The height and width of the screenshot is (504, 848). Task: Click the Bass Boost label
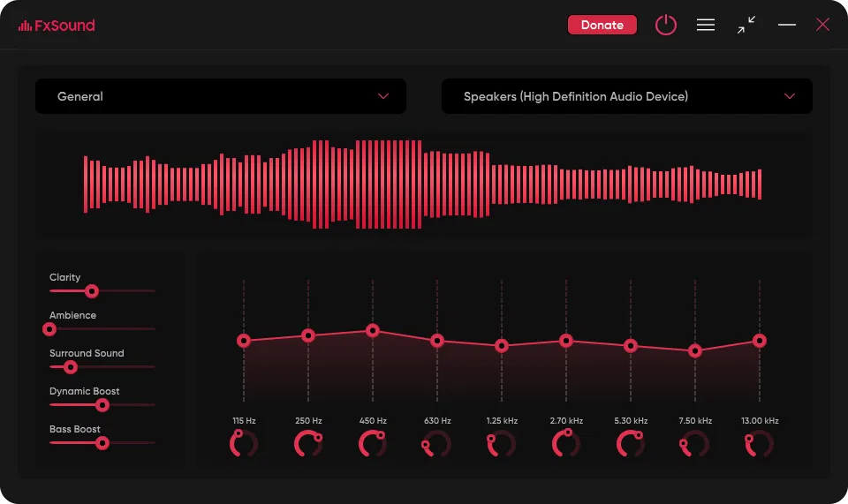pos(74,429)
